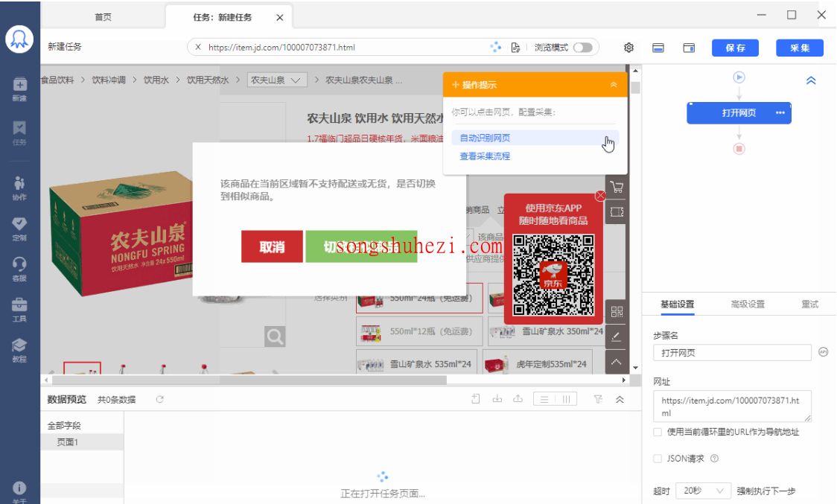This screenshot has width=837, height=504.
Task: Click the 查看采集流程 link
Action: (486, 156)
